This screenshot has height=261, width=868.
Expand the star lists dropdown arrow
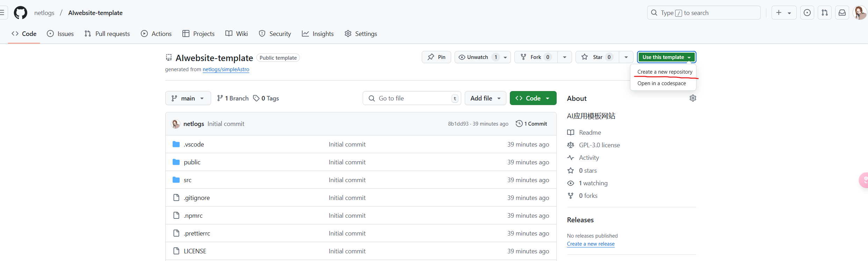pos(626,57)
